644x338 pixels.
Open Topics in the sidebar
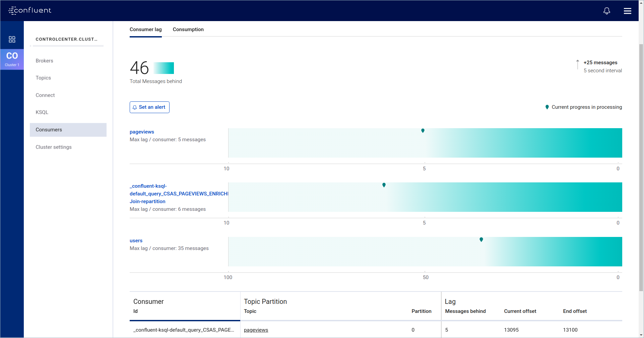click(x=43, y=78)
